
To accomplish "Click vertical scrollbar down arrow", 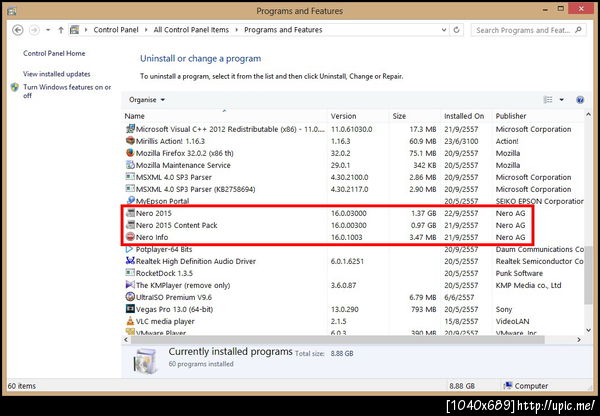I will point(589,330).
